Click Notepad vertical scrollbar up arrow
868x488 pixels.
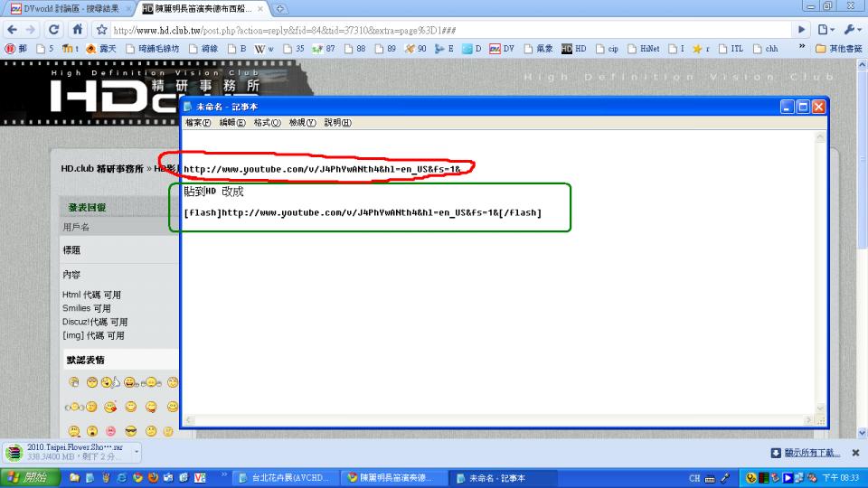(820, 136)
